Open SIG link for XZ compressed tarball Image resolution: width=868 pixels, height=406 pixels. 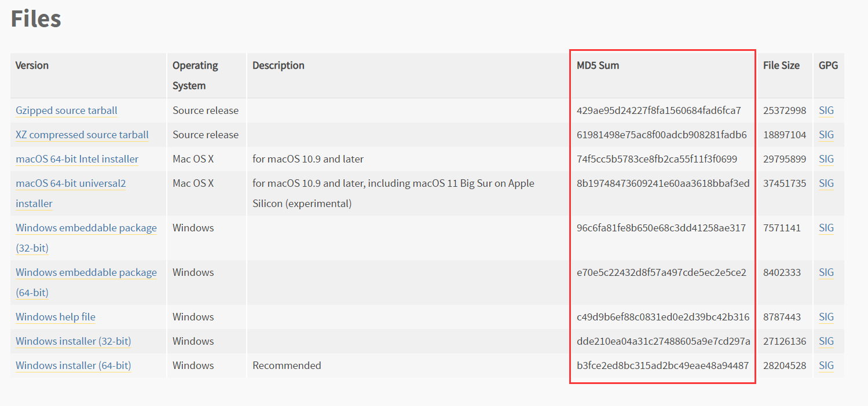[826, 135]
